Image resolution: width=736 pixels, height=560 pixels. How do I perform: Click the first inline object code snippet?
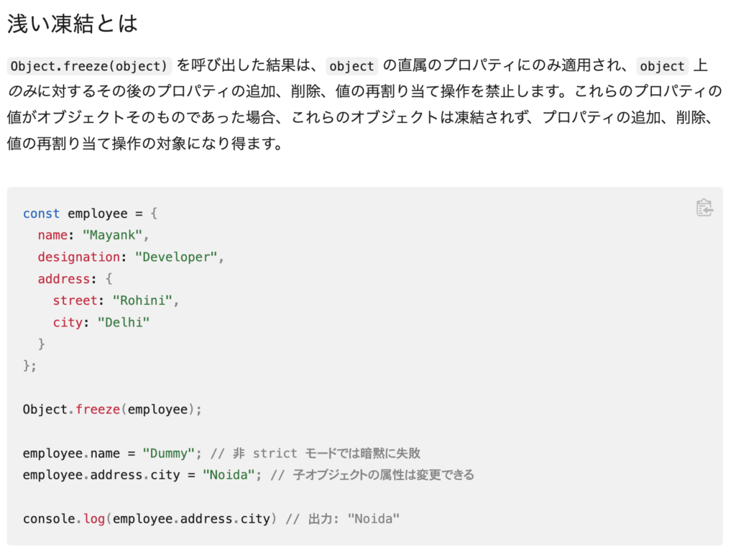point(351,66)
